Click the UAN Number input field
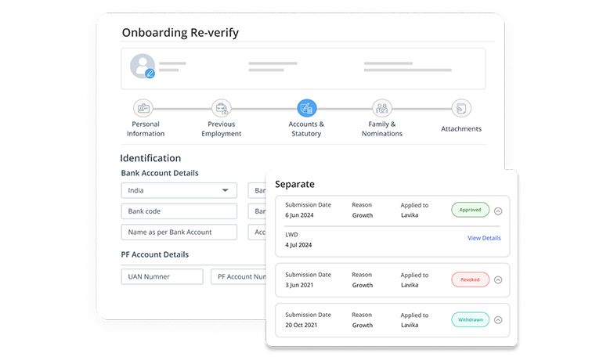603x364 pixels. (162, 277)
